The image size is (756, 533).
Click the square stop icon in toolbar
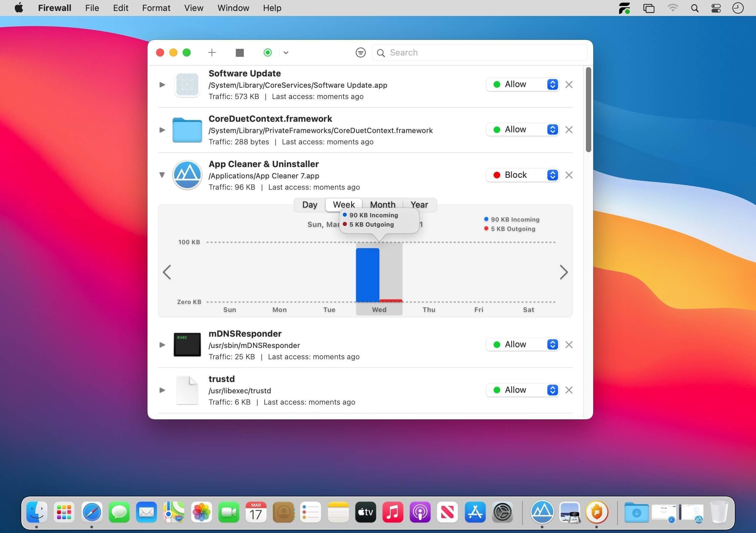[x=239, y=53]
